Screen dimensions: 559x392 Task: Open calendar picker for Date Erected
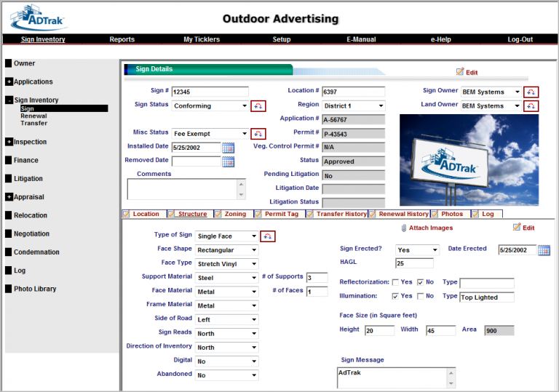point(544,249)
